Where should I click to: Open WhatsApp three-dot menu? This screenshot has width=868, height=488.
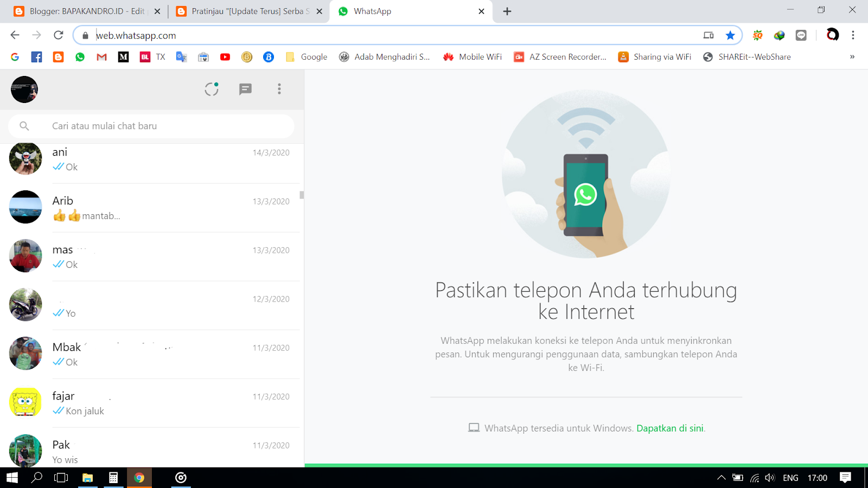tap(279, 89)
